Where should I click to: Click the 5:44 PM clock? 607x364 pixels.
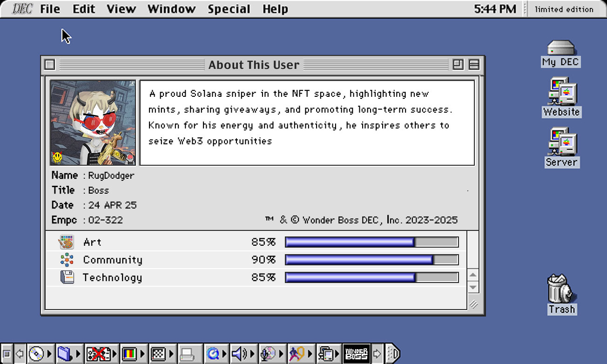tap(495, 9)
